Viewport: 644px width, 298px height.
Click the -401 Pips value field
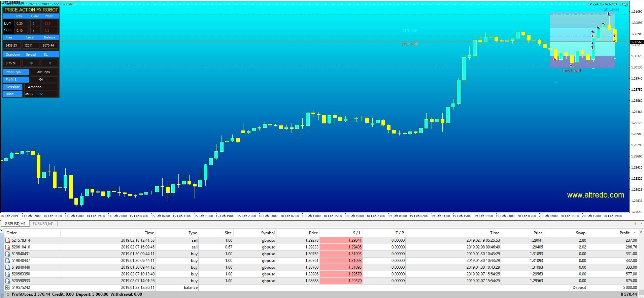coord(44,72)
